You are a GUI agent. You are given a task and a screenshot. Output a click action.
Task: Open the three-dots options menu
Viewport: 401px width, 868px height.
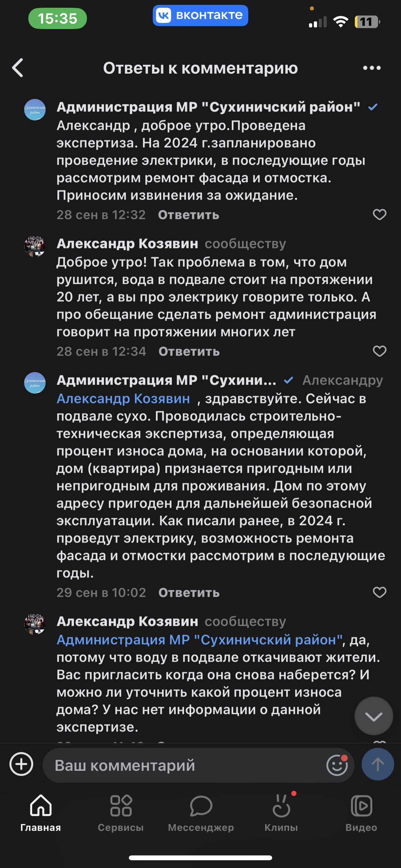point(372,68)
